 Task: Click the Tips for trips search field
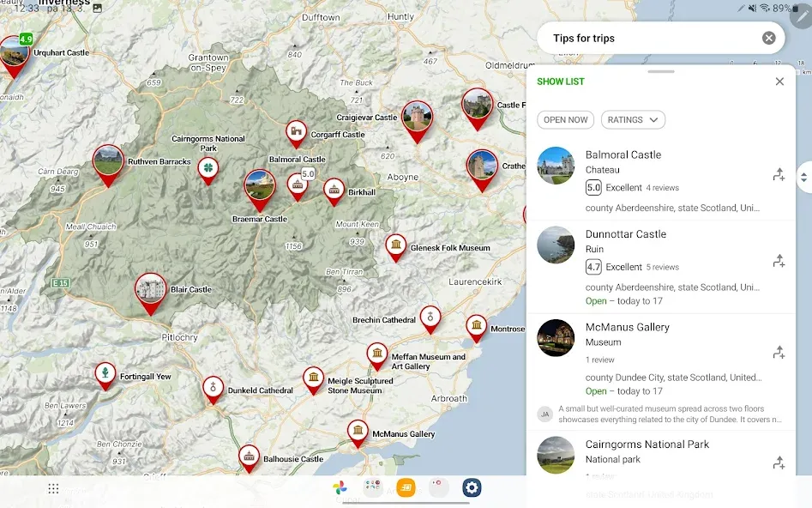(660, 38)
